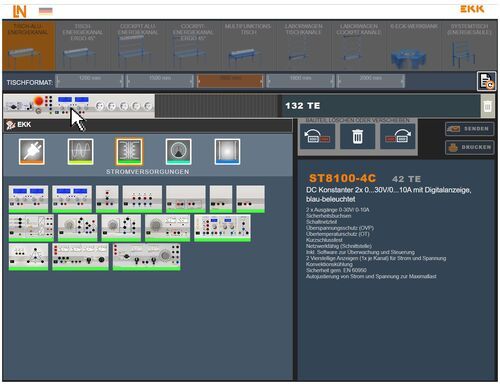Select the sine wave generator category

tap(80, 152)
